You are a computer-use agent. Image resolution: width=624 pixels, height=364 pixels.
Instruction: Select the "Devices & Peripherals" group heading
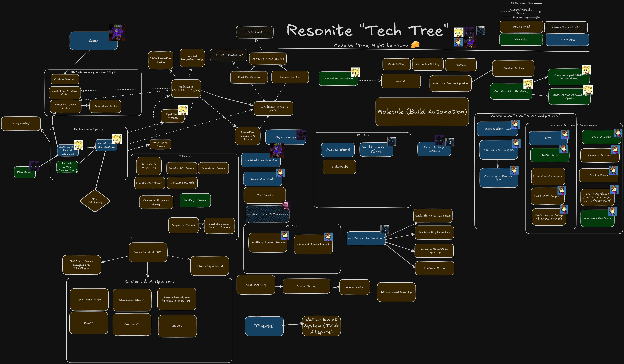pyautogui.click(x=149, y=282)
